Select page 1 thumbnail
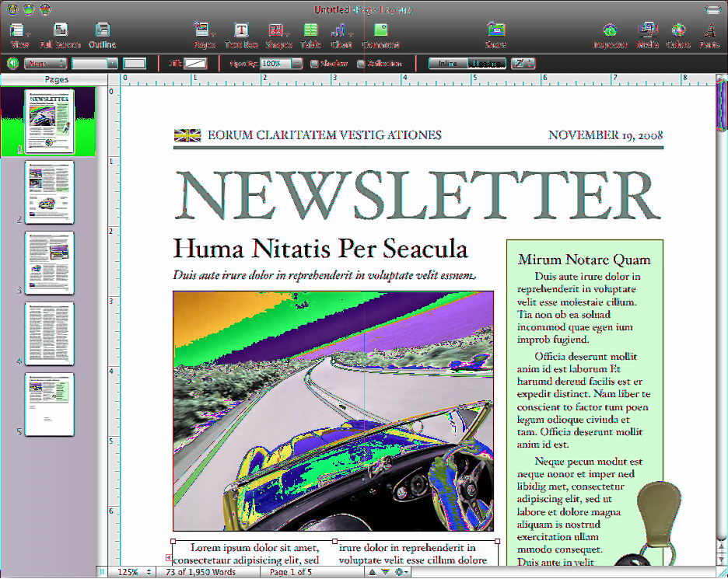The width and height of the screenshot is (728, 579). click(49, 121)
